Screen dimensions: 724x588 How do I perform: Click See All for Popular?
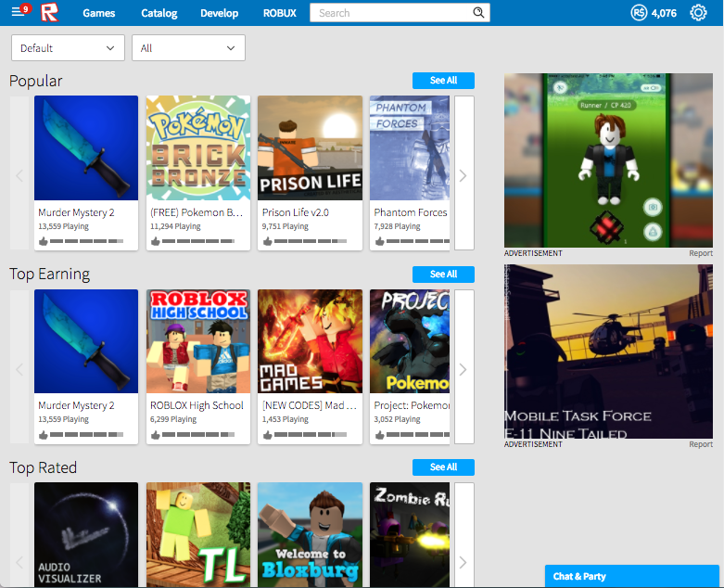pos(443,81)
